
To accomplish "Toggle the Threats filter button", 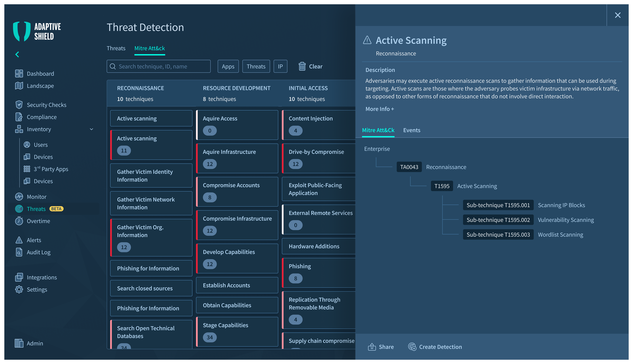I will click(x=256, y=66).
